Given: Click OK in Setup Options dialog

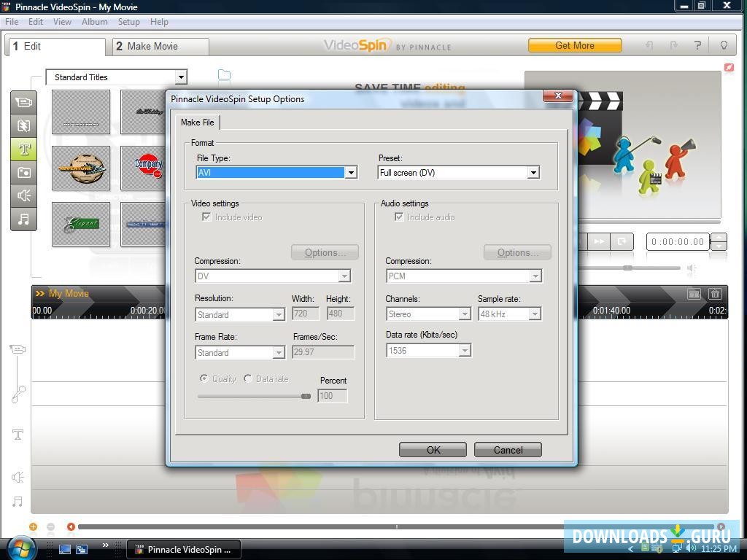Looking at the screenshot, I should 433,449.
